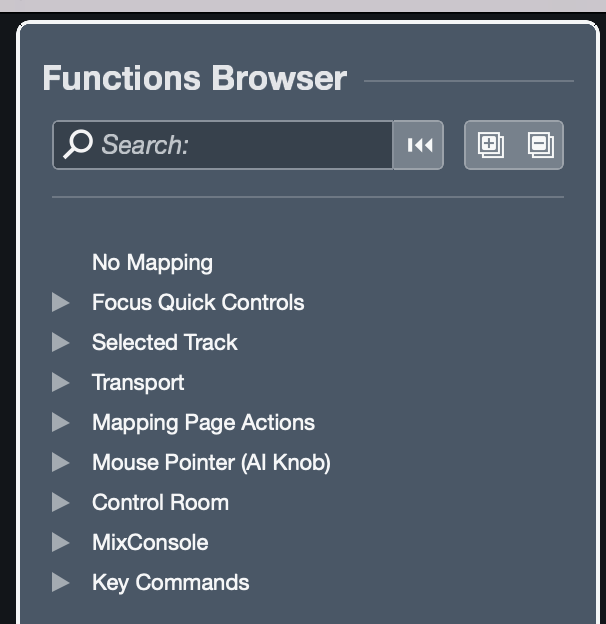Select the Selected Track label
Screen dimensions: 606x624
click(164, 342)
